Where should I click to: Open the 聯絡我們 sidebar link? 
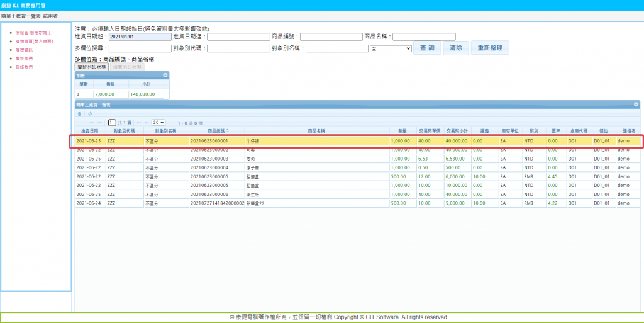(x=24, y=67)
